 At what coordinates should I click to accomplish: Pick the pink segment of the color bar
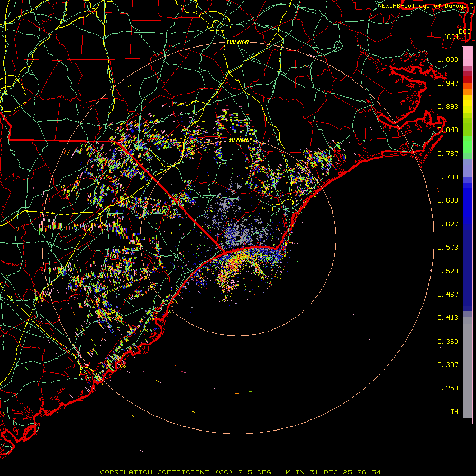[467, 57]
